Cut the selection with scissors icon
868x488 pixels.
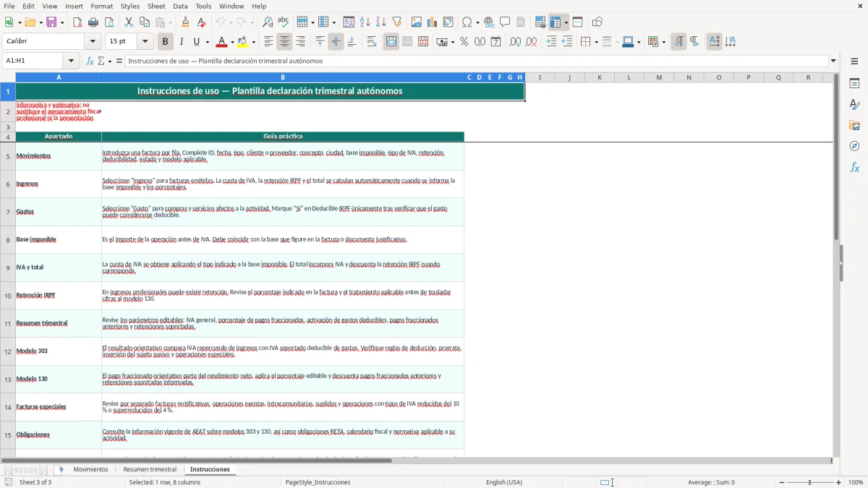[129, 22]
